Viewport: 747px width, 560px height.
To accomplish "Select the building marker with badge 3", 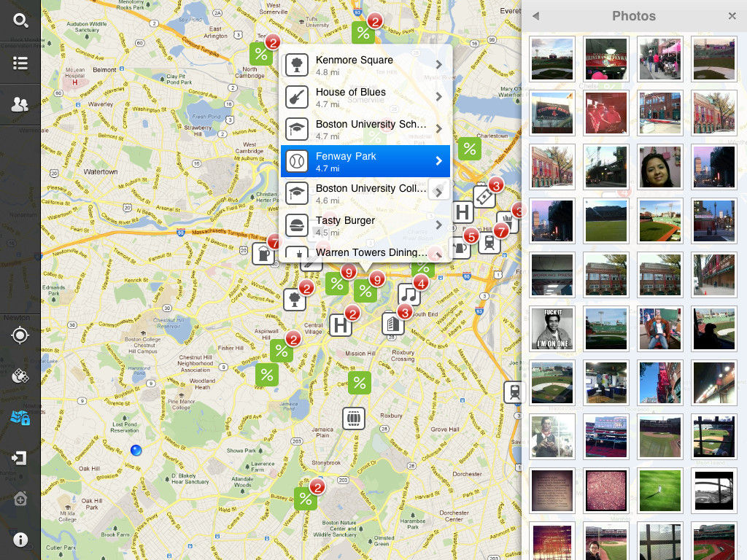I will [x=393, y=323].
